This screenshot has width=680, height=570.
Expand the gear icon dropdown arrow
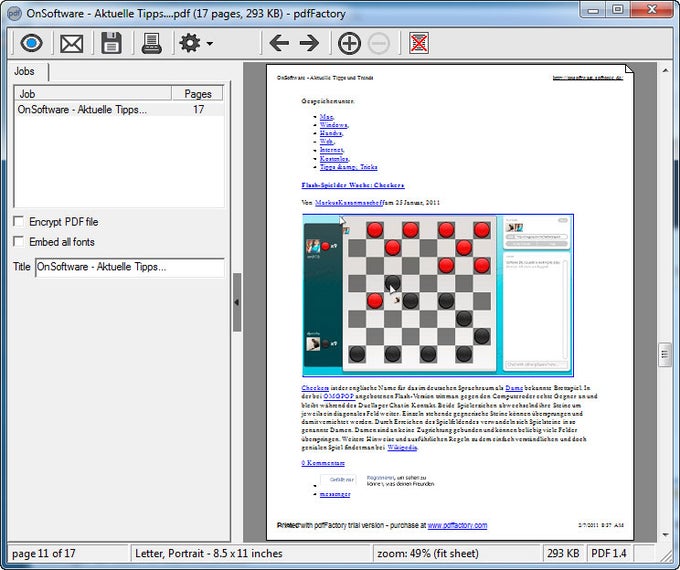[x=210, y=43]
